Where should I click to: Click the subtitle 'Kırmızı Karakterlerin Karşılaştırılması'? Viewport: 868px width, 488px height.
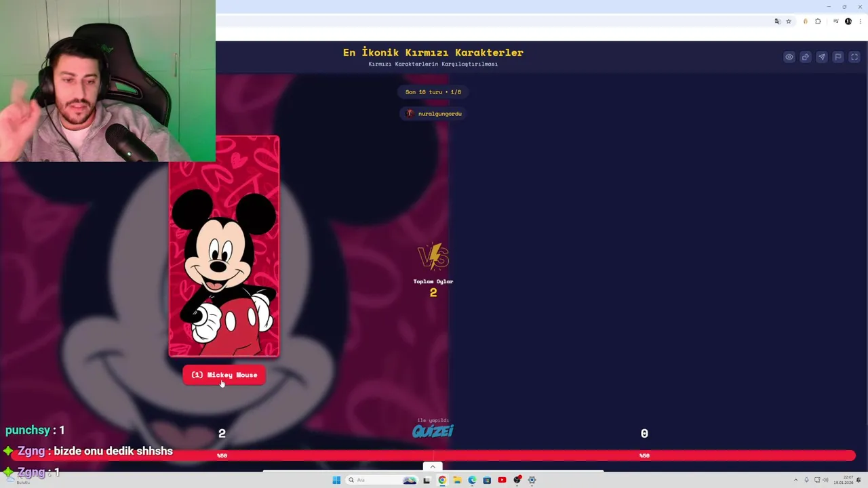point(433,64)
